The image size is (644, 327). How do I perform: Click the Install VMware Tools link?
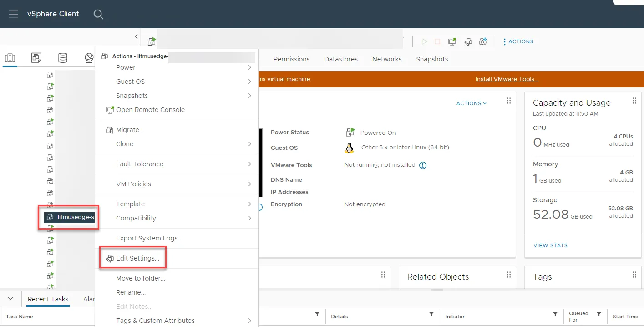pyautogui.click(x=507, y=79)
